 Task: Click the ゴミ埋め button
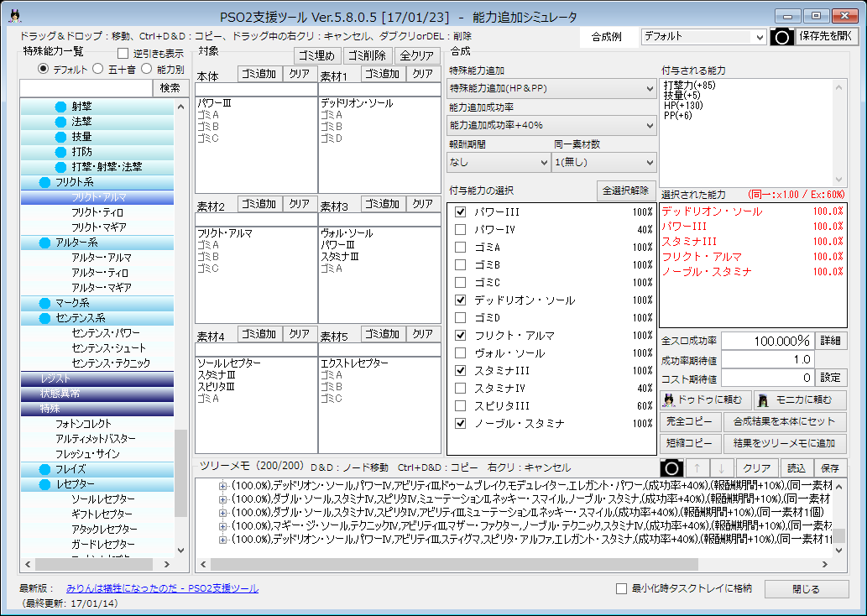(x=316, y=56)
